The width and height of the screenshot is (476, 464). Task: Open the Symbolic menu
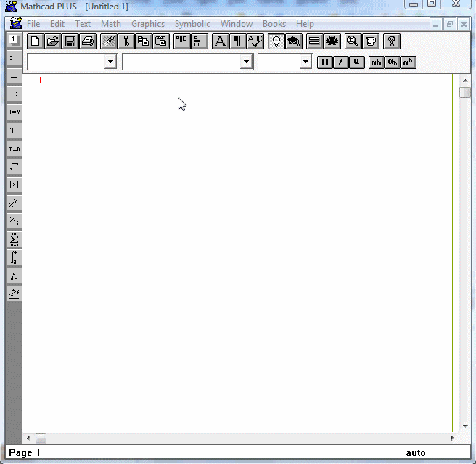click(192, 24)
